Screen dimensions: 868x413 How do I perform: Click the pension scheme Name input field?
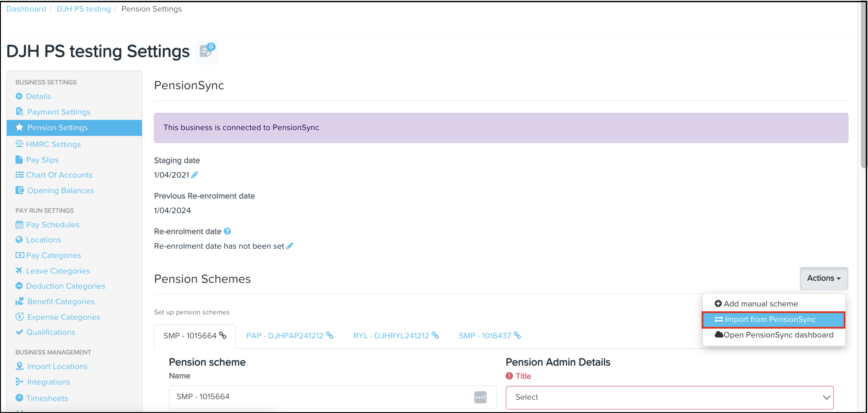pyautogui.click(x=320, y=397)
